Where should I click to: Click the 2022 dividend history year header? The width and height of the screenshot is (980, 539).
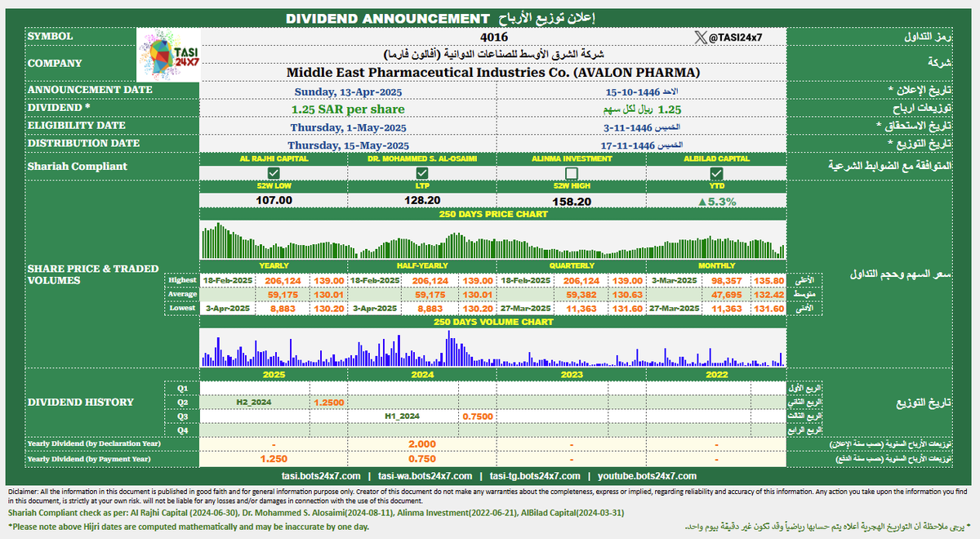[x=716, y=374]
